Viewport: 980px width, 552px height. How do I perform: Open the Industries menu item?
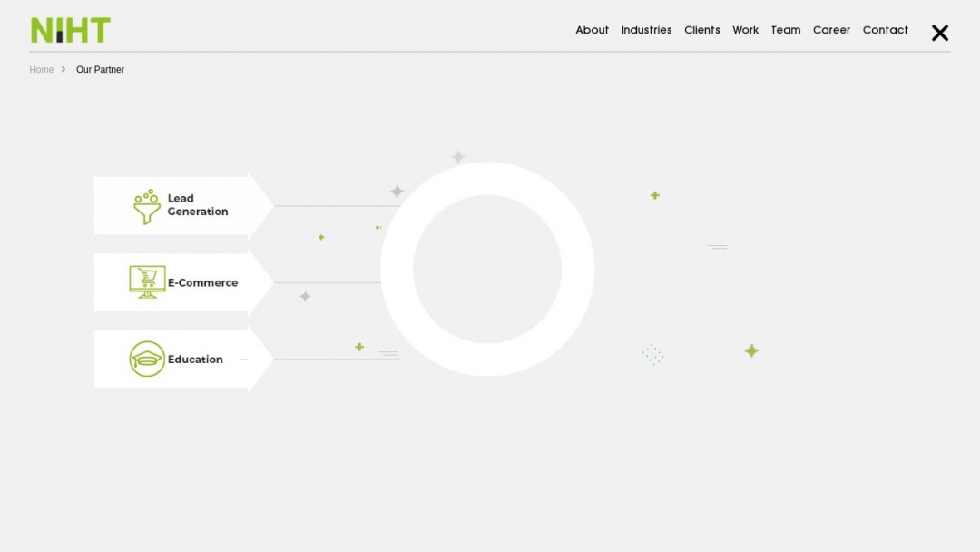point(646,30)
